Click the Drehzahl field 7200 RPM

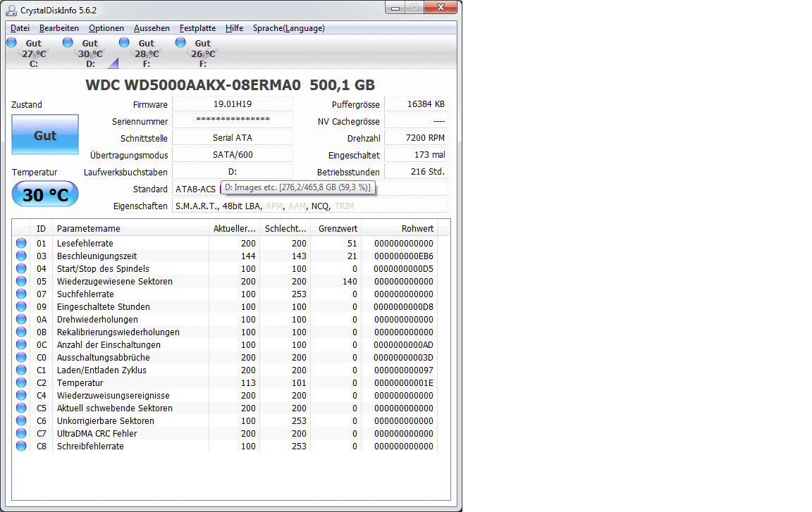(x=417, y=137)
